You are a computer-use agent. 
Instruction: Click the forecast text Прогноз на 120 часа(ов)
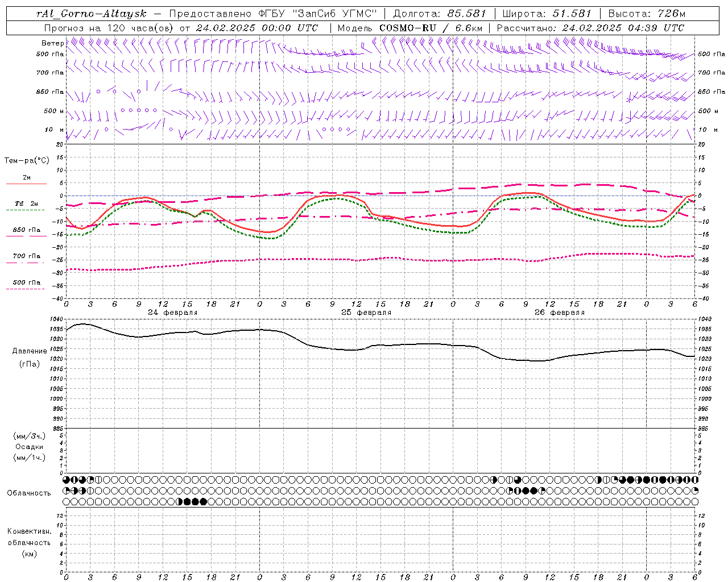[x=110, y=28]
